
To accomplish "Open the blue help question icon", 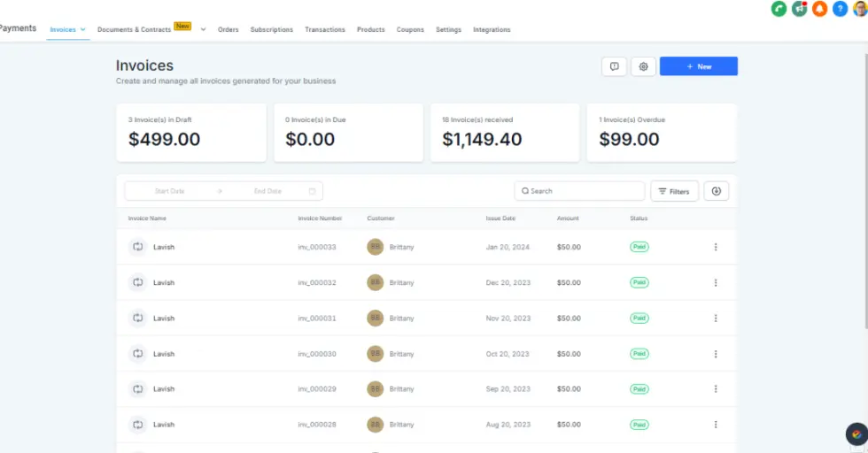I will 841,9.
